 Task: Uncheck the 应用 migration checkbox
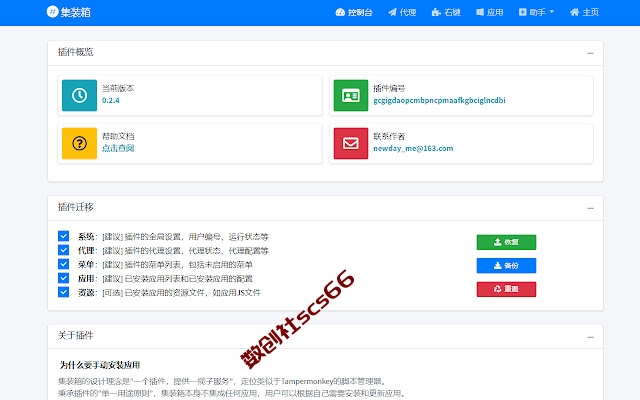(63, 278)
